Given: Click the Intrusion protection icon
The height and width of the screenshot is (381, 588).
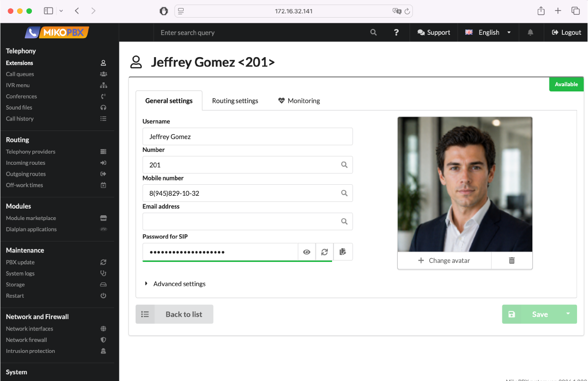Looking at the screenshot, I should pos(103,351).
